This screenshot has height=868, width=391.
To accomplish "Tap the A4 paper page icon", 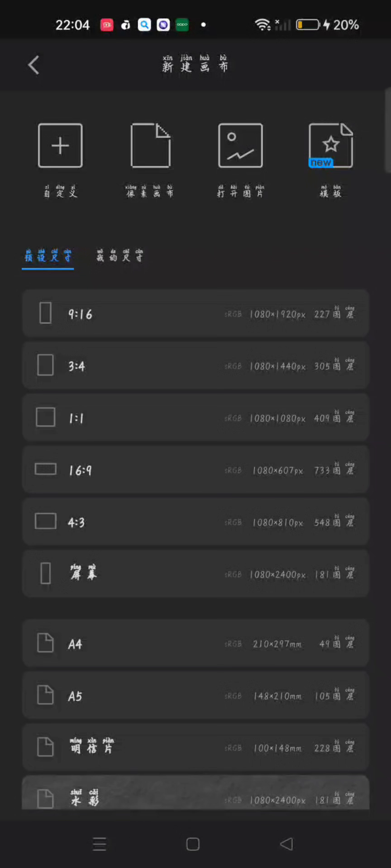I will 45,643.
